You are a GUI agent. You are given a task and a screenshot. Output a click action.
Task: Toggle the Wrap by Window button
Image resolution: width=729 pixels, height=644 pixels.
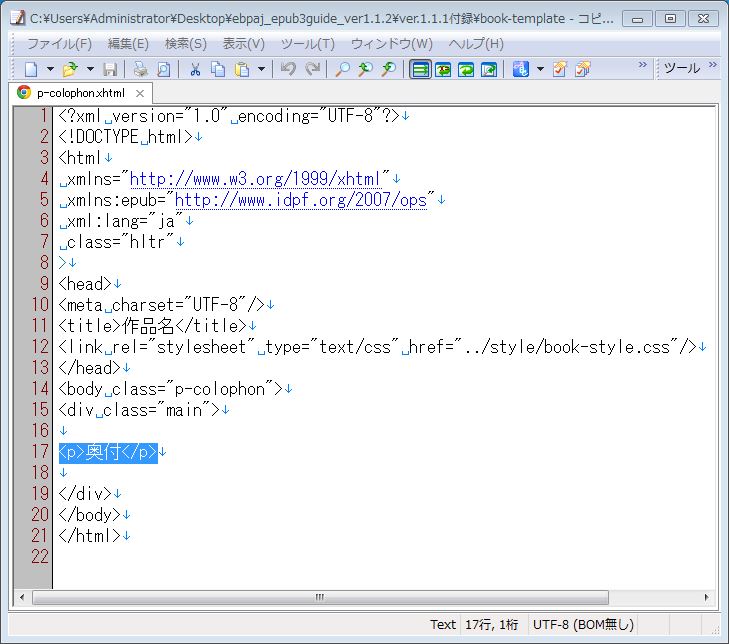[x=466, y=69]
